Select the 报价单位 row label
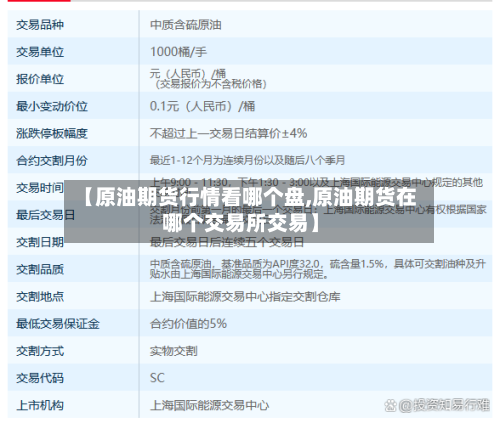500x423 pixels. 40,79
